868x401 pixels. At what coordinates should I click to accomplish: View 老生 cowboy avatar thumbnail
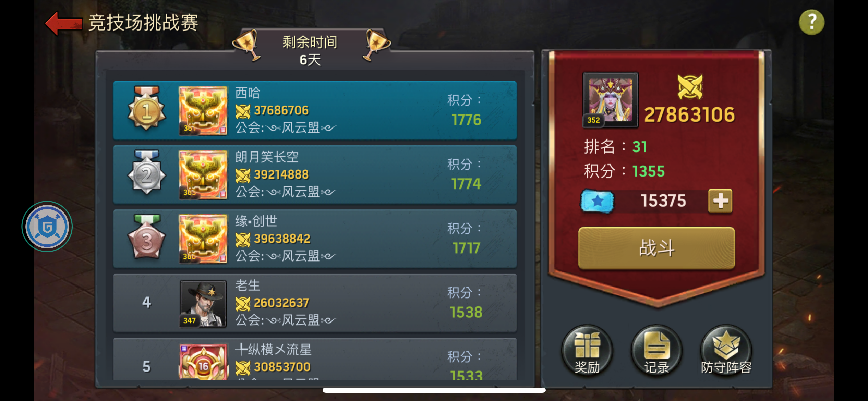[203, 304]
